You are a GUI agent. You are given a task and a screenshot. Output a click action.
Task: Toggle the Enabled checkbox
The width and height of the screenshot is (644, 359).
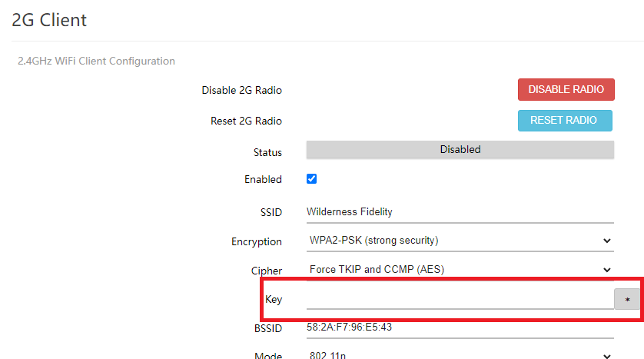[x=312, y=179]
